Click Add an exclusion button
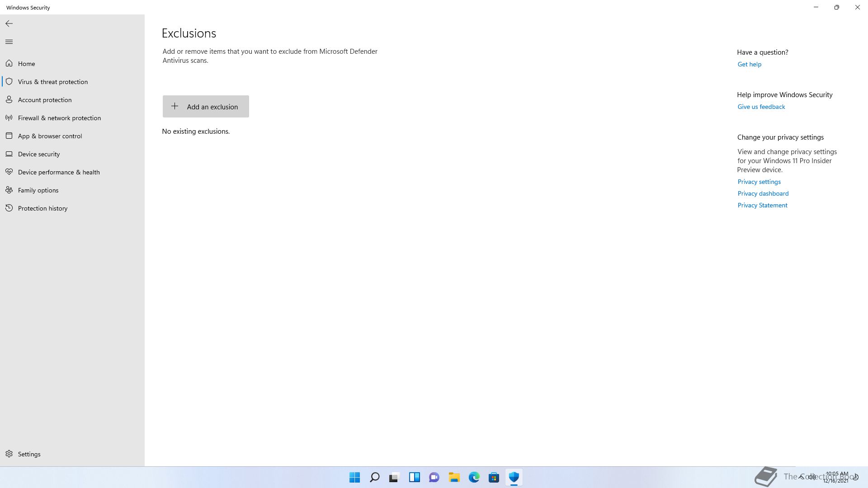 [206, 106]
